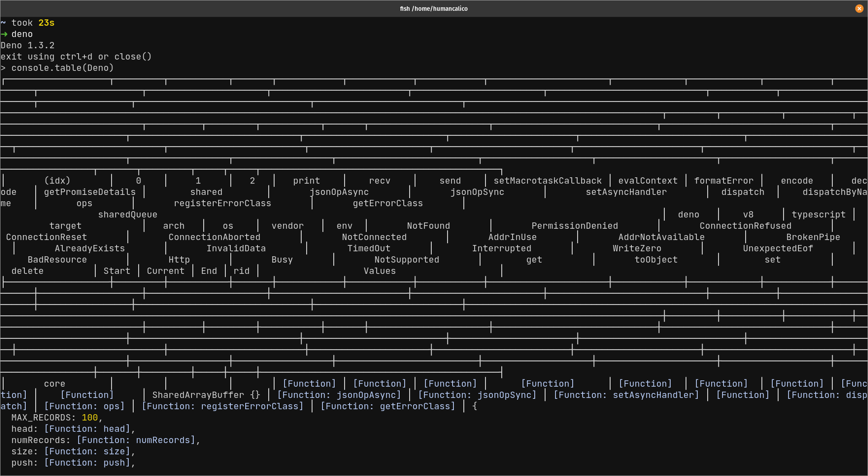Screen dimensions: 868x476
Task: Click the 'BrokenPipe' table cell
Action: (813, 237)
